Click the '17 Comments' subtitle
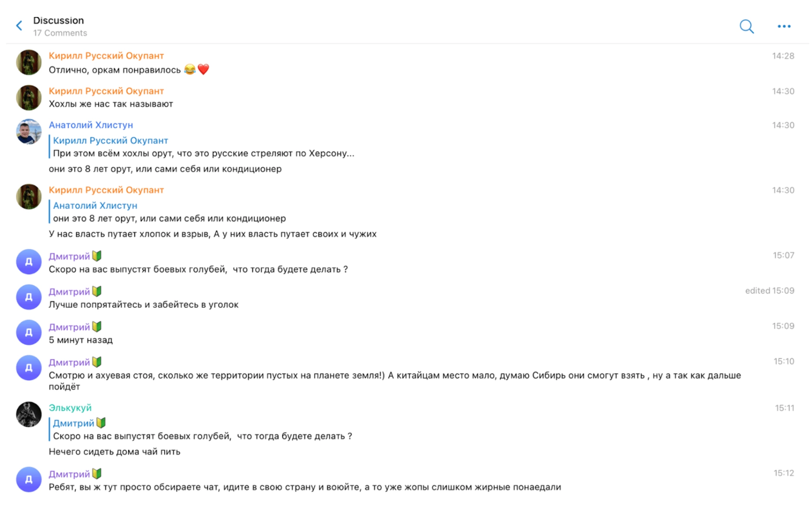 60,33
